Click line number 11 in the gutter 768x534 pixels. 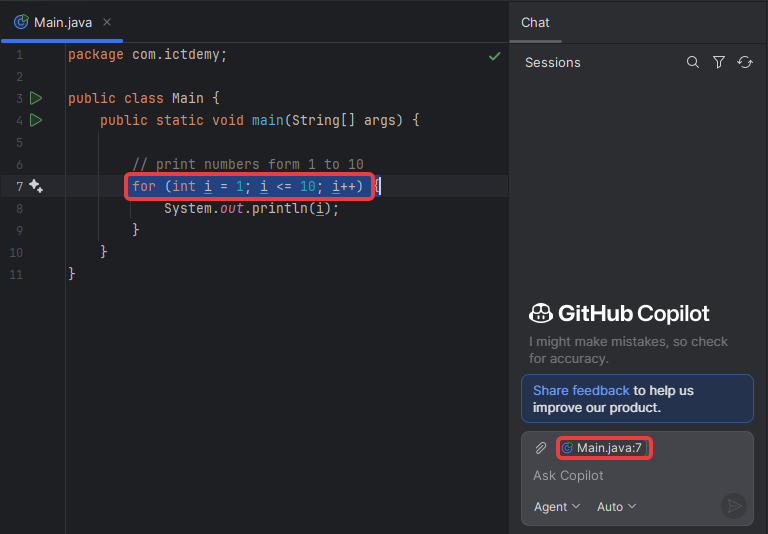point(16,274)
